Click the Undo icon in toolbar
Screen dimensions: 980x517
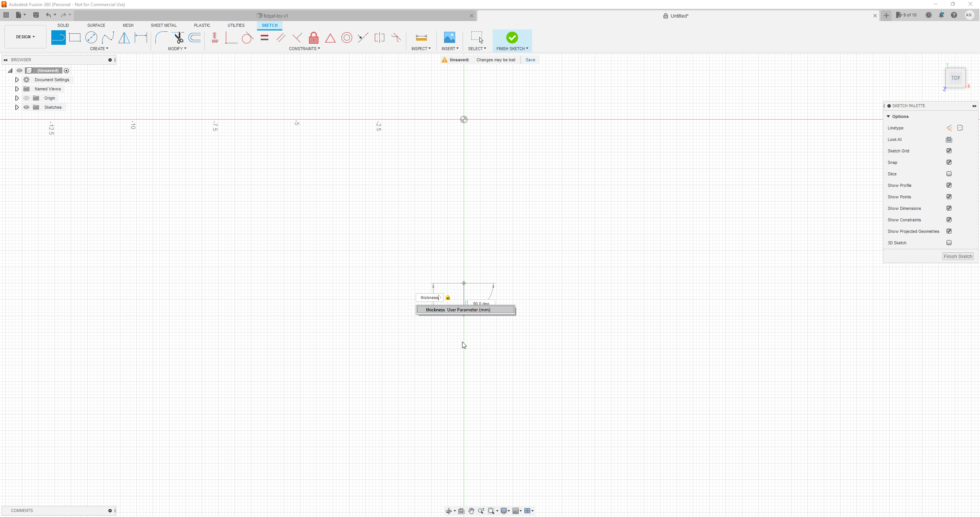click(x=48, y=15)
